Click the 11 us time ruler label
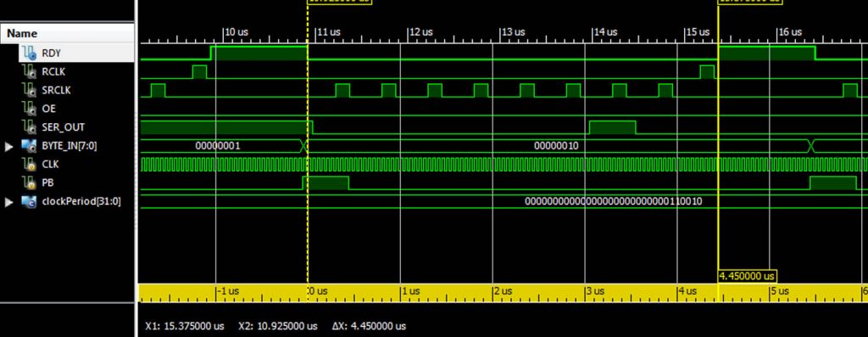 tap(330, 32)
